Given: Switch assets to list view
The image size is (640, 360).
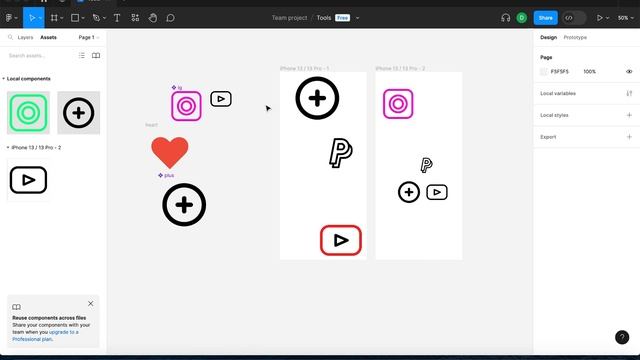Looking at the screenshot, I should (82, 56).
